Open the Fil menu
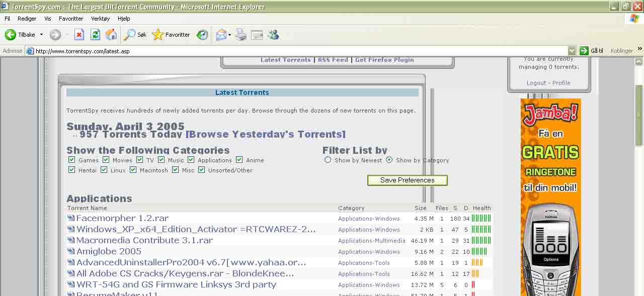The width and height of the screenshot is (644, 296). (7, 19)
